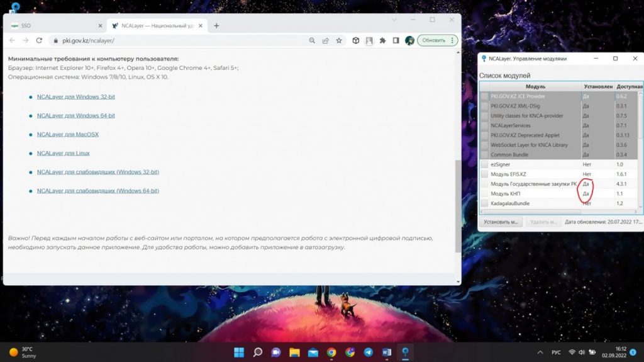This screenshot has width=644, height=362.
Task: Open the Chrome extensions puzzle icon
Action: pos(382,40)
